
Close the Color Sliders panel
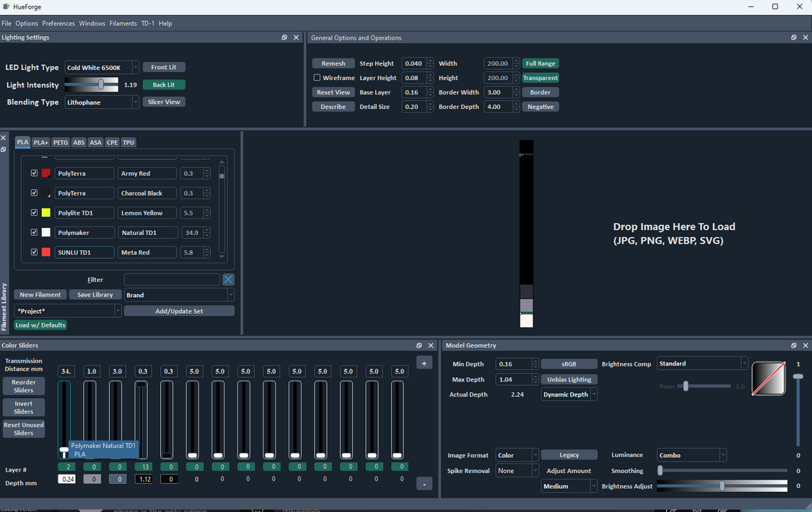pos(431,345)
